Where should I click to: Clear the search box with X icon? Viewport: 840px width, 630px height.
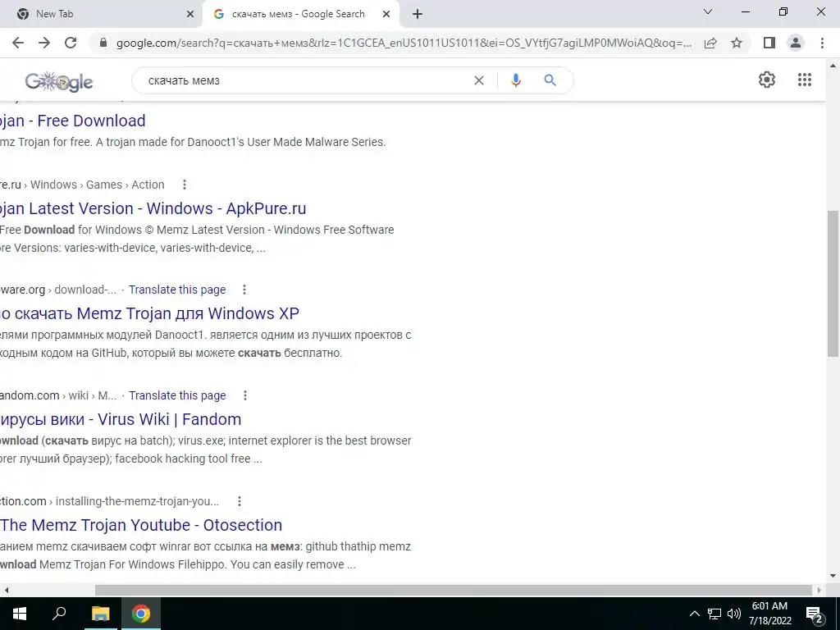(479, 80)
